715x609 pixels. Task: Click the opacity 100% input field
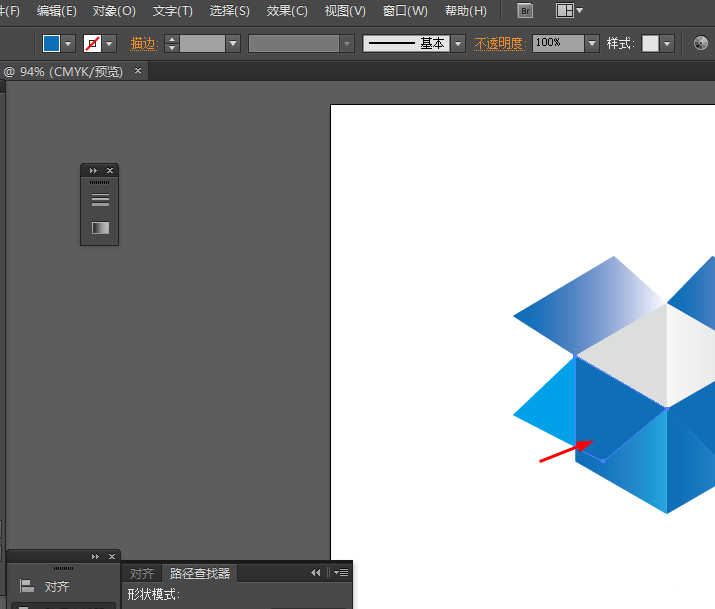click(557, 44)
